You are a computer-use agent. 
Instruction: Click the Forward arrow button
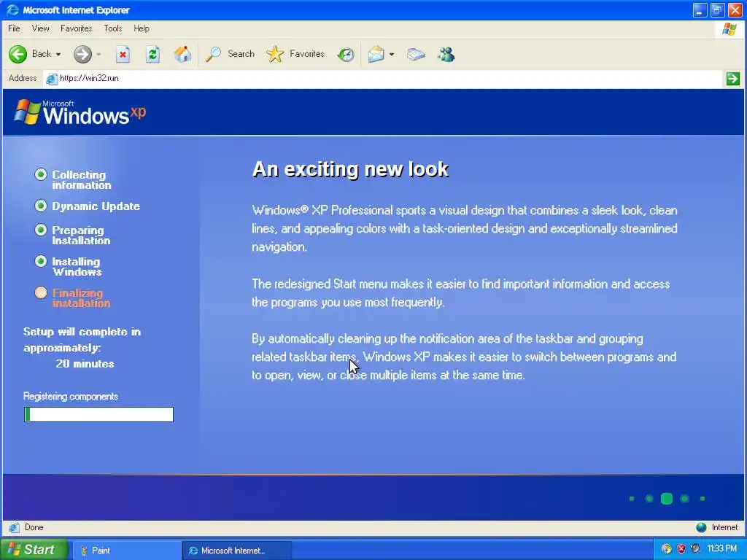pyautogui.click(x=82, y=54)
